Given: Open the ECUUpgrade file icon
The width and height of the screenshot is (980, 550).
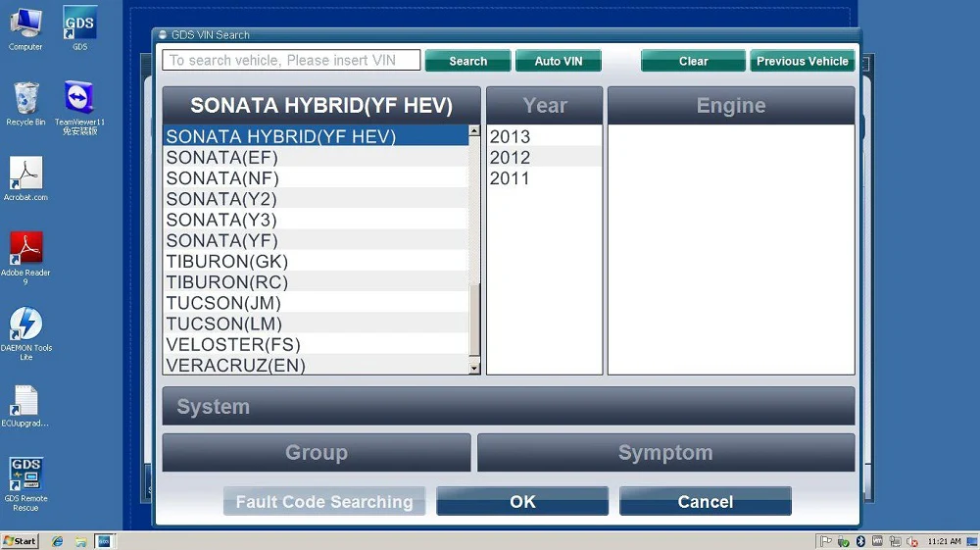Looking at the screenshot, I should [25, 401].
